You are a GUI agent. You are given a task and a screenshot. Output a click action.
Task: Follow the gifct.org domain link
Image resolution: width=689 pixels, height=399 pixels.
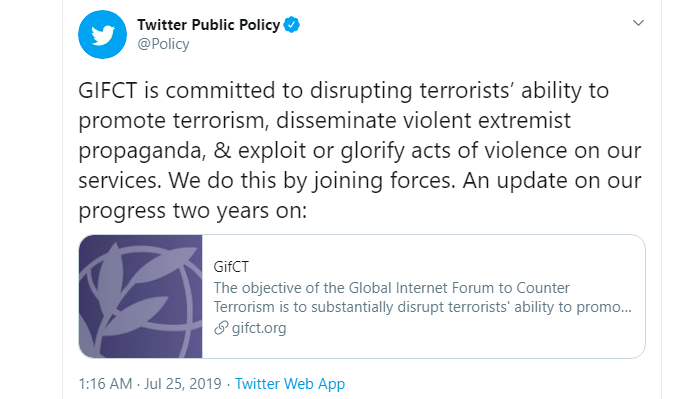click(259, 328)
